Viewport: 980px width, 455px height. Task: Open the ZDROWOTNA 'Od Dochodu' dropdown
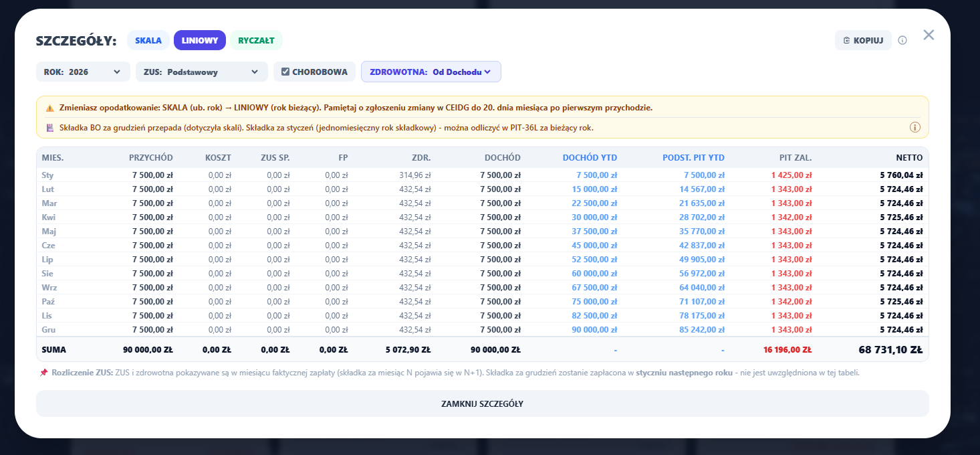431,72
